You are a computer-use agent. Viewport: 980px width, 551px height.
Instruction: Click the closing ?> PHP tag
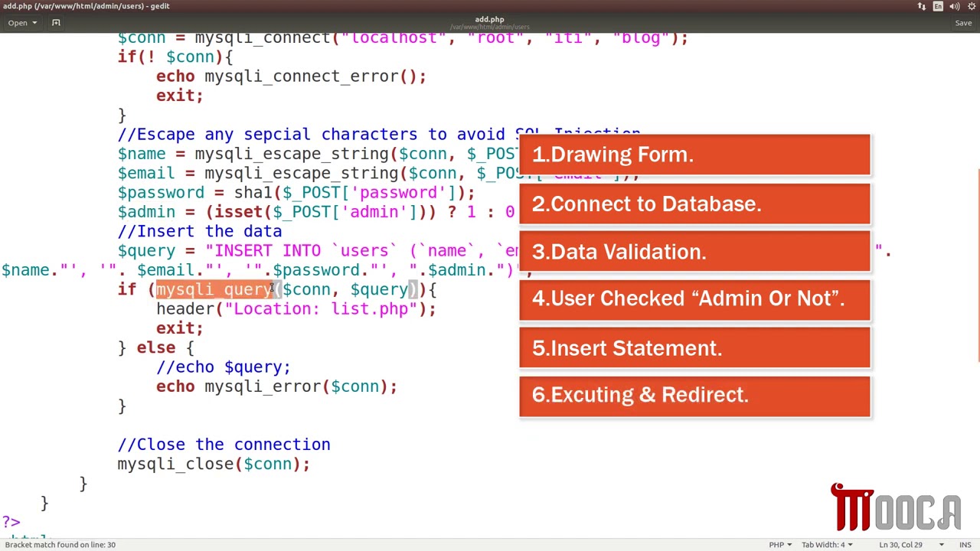coord(11,522)
